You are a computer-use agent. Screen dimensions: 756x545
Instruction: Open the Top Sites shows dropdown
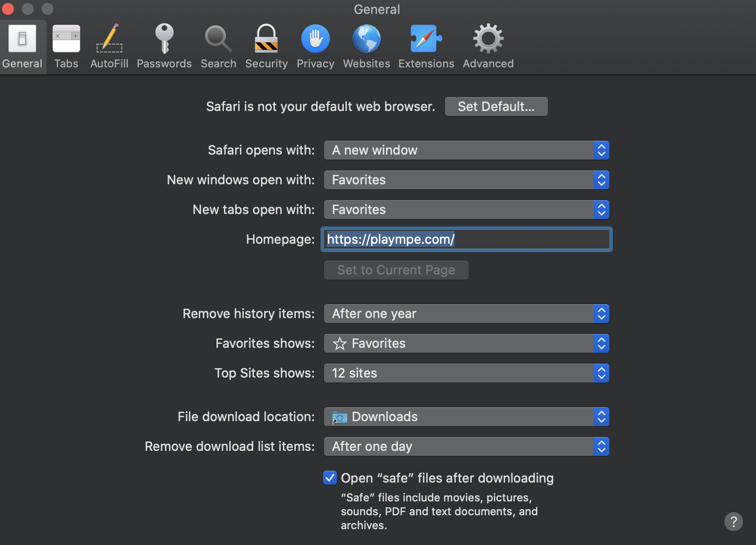(466, 373)
